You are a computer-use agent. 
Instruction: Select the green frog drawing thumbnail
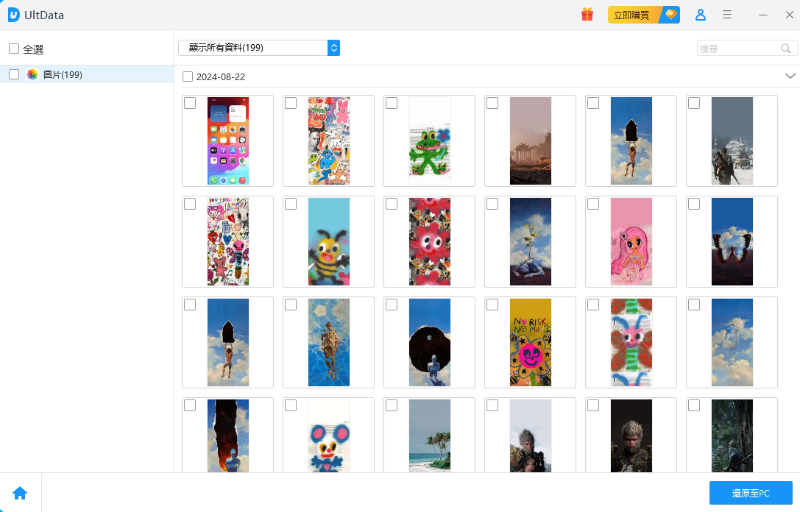430,141
